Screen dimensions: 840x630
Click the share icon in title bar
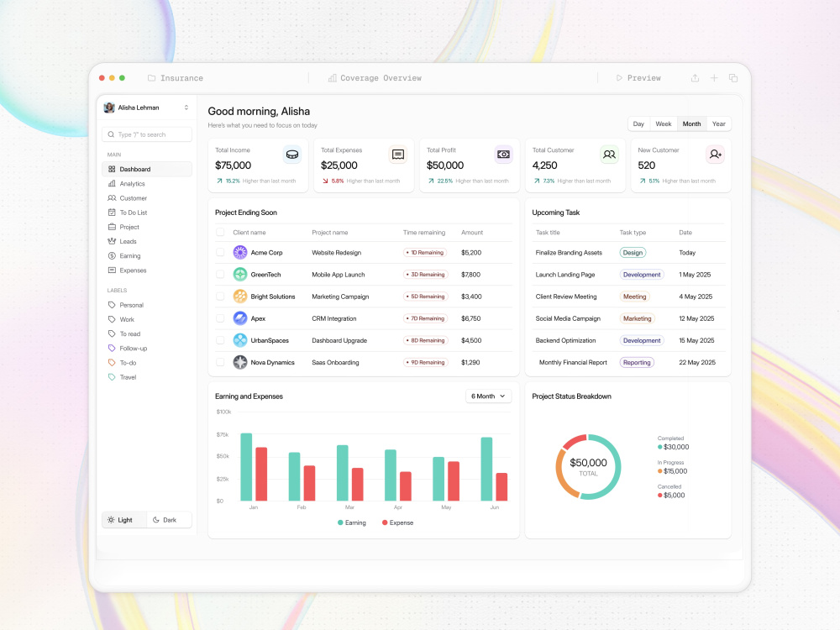(x=695, y=78)
